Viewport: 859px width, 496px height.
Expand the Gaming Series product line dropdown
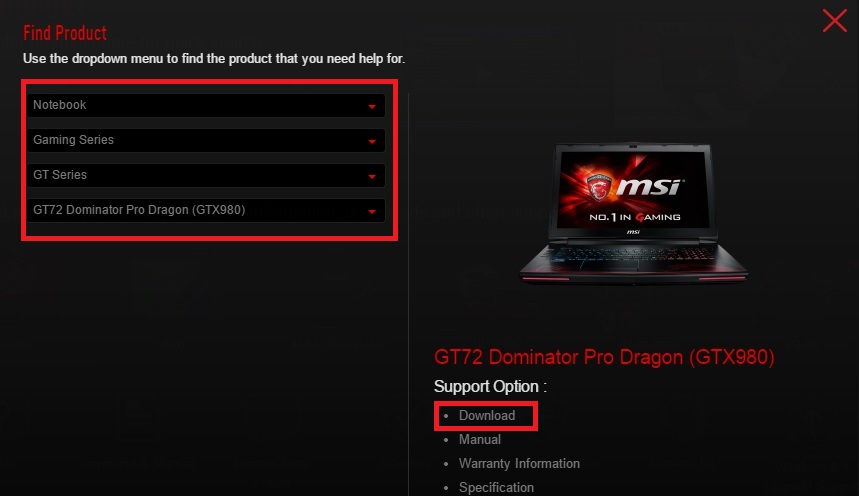click(205, 140)
